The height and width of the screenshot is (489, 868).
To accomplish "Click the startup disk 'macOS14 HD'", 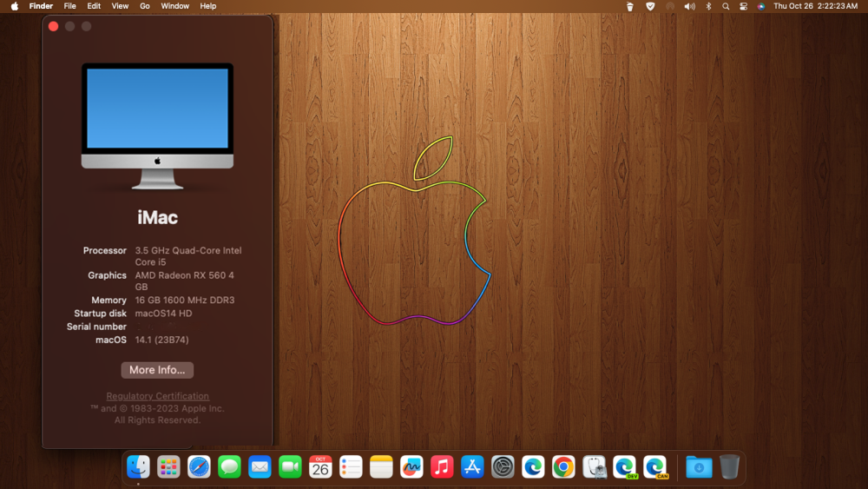I will click(163, 314).
